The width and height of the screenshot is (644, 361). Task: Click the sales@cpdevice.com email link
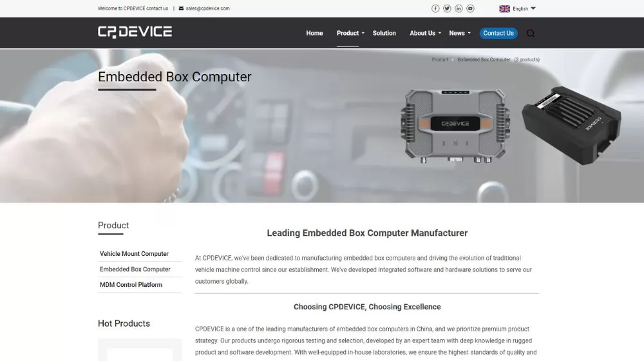point(207,8)
